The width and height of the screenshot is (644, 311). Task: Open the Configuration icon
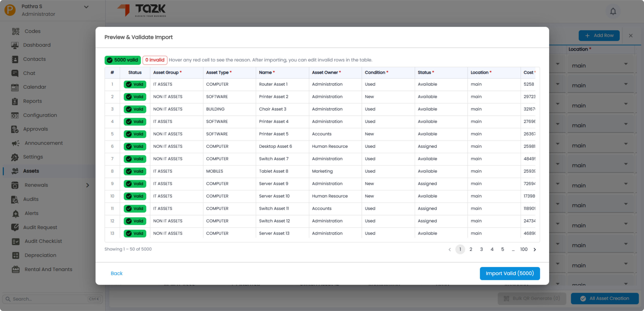15,115
